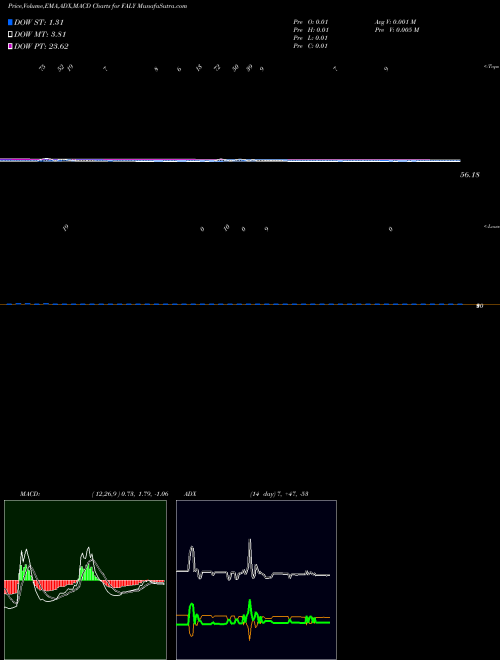Click the blue DOW ST legend swatch
The width and height of the screenshot is (500, 660).
tap(10, 22)
